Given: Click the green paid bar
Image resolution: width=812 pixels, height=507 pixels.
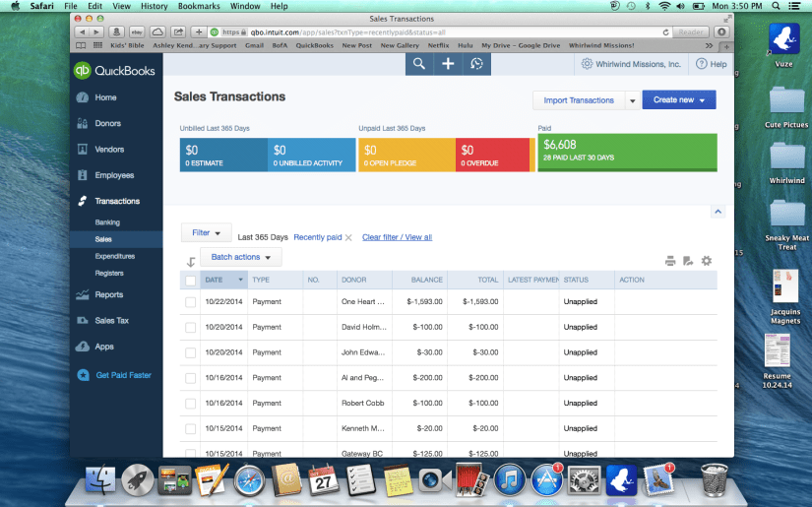Looking at the screenshot, I should [627, 153].
